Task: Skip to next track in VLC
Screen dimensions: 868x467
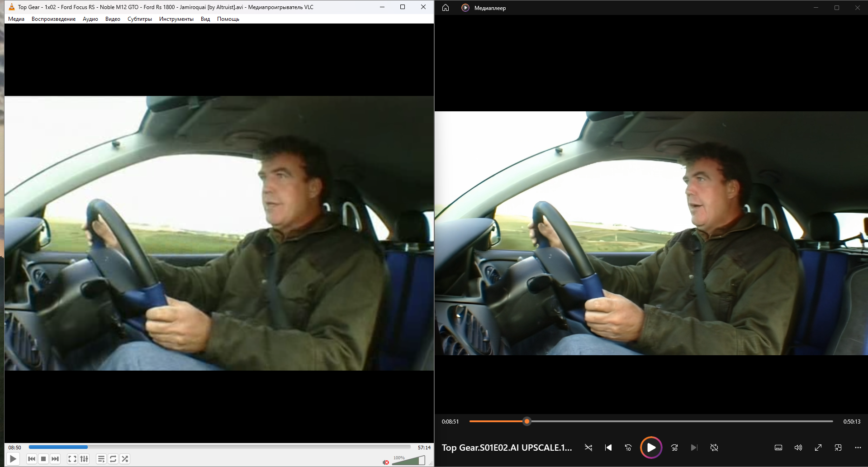Action: coord(55,459)
